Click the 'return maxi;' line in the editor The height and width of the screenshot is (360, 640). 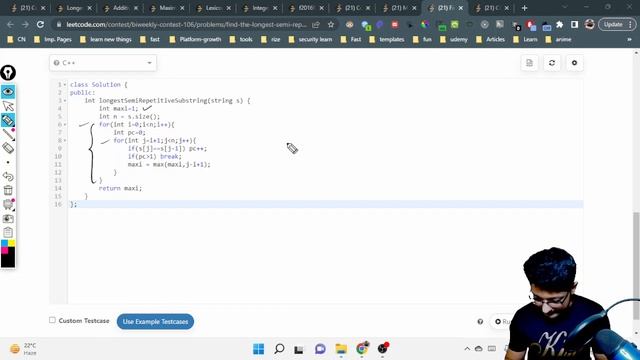[x=120, y=188]
